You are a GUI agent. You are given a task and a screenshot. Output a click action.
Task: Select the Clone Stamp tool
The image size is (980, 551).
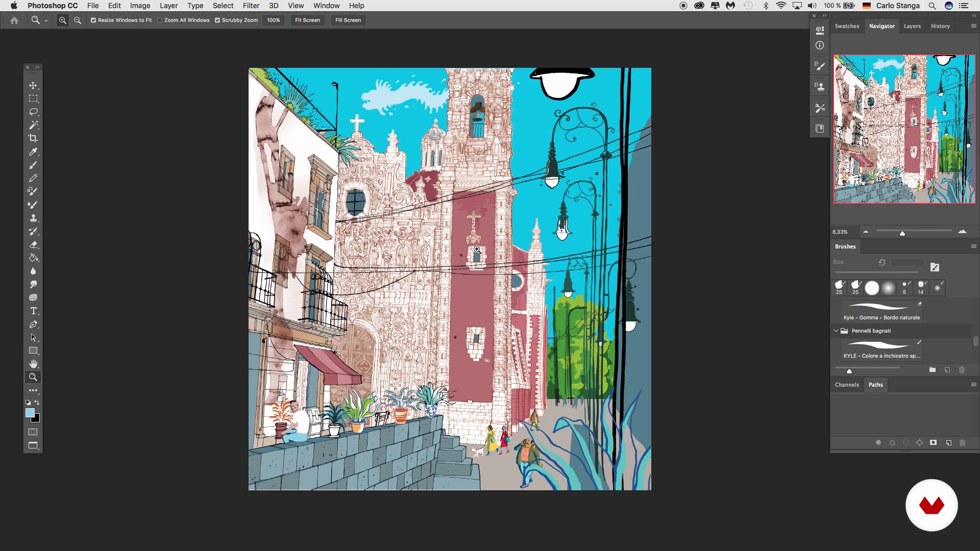[33, 218]
